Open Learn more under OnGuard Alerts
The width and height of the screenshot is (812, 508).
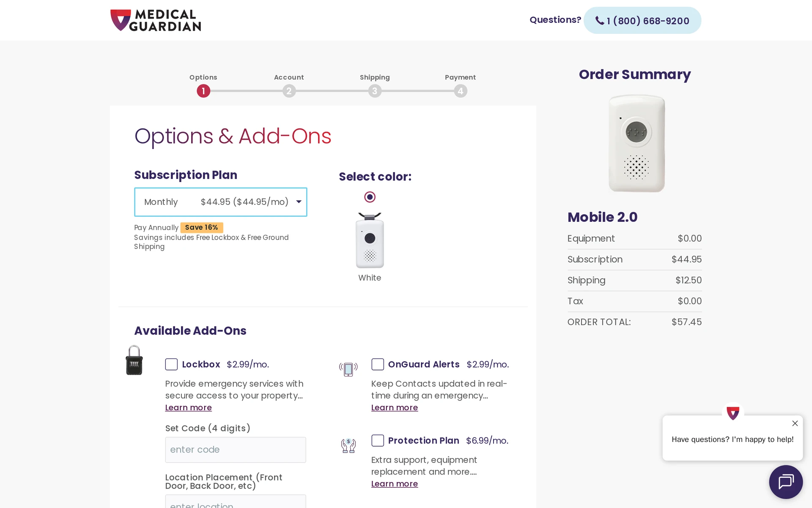[x=395, y=408]
